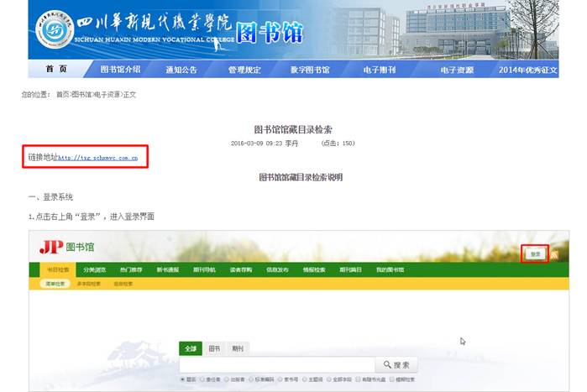This screenshot has height=392, width=587.
Task: Click 首页 in the breadcrumb path
Action: coord(62,95)
